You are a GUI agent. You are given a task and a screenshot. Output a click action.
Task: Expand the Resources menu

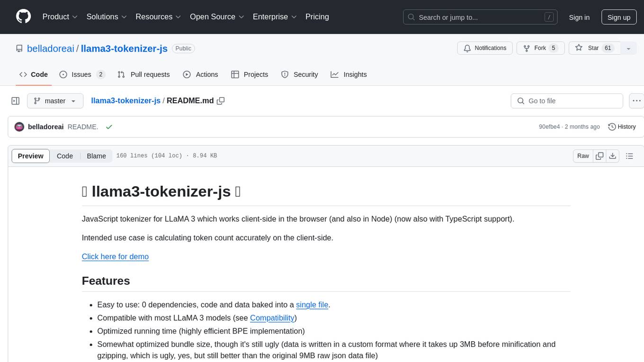(x=158, y=17)
